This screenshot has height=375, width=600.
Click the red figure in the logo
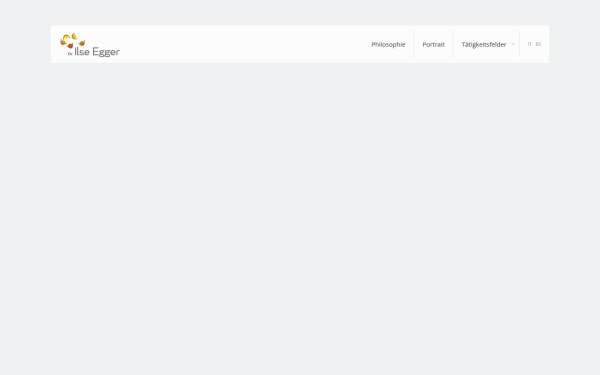[70, 46]
